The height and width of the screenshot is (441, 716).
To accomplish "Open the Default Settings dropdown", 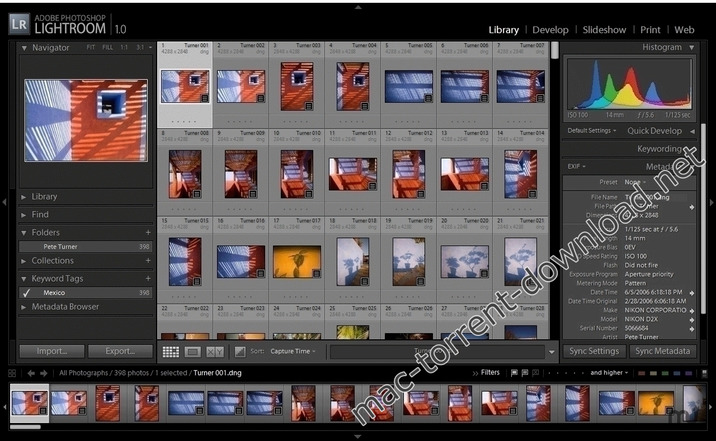I will (x=591, y=131).
